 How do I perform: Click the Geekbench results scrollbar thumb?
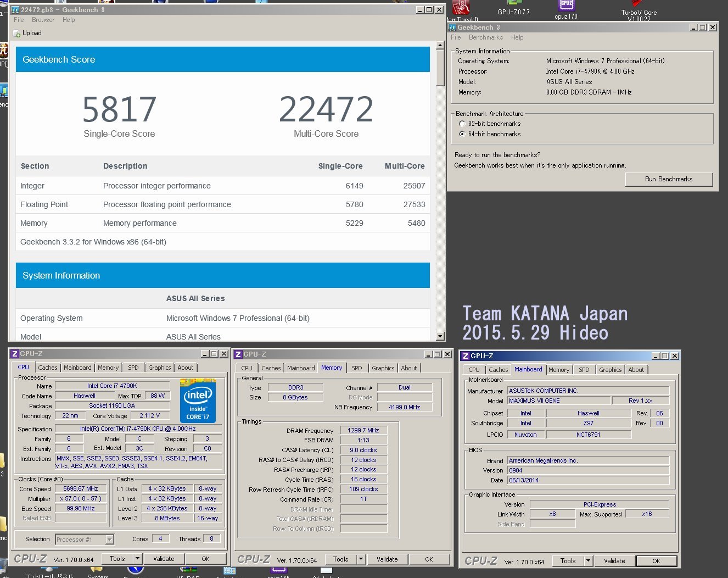coord(440,68)
